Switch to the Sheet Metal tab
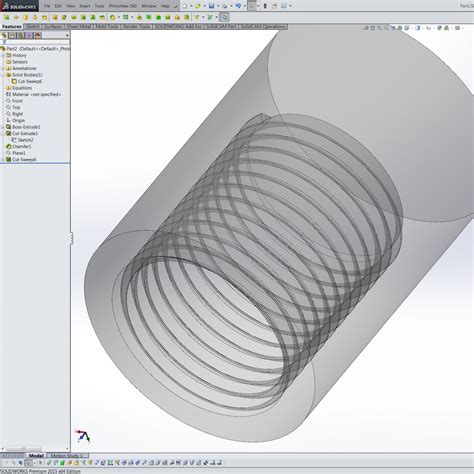This screenshot has width=474, height=474. pos(79,27)
